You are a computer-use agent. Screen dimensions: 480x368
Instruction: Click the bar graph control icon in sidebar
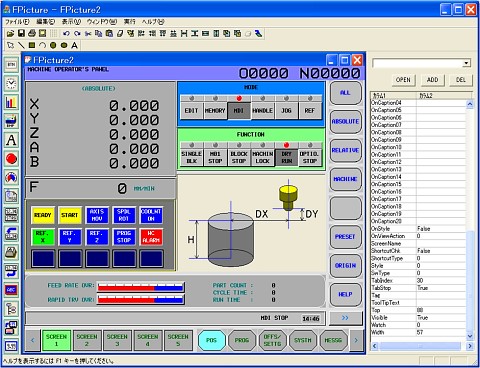pyautogui.click(x=11, y=102)
